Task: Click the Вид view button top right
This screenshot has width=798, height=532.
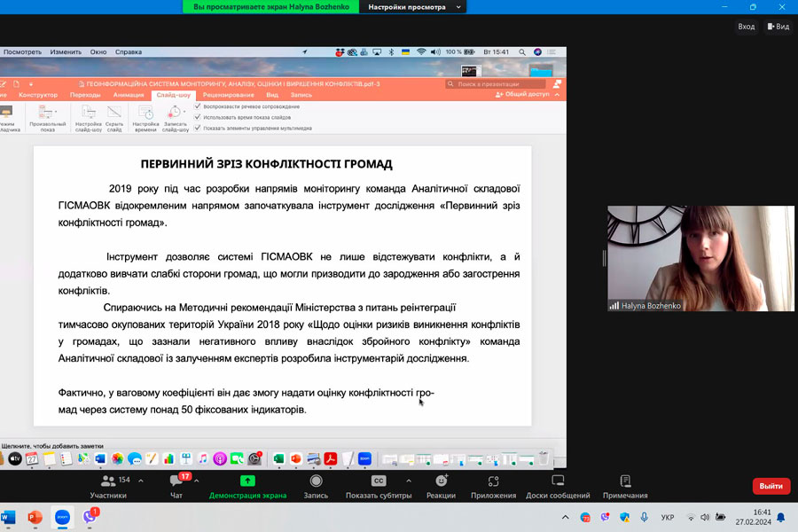Action: click(777, 27)
